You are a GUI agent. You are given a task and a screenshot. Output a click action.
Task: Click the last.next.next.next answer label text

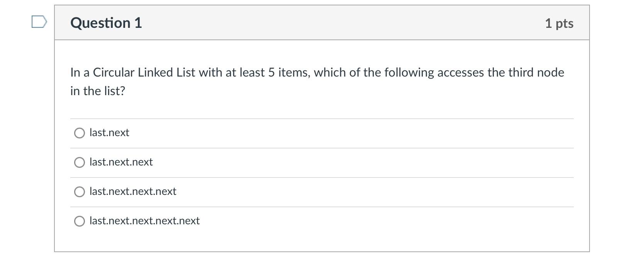(x=133, y=191)
